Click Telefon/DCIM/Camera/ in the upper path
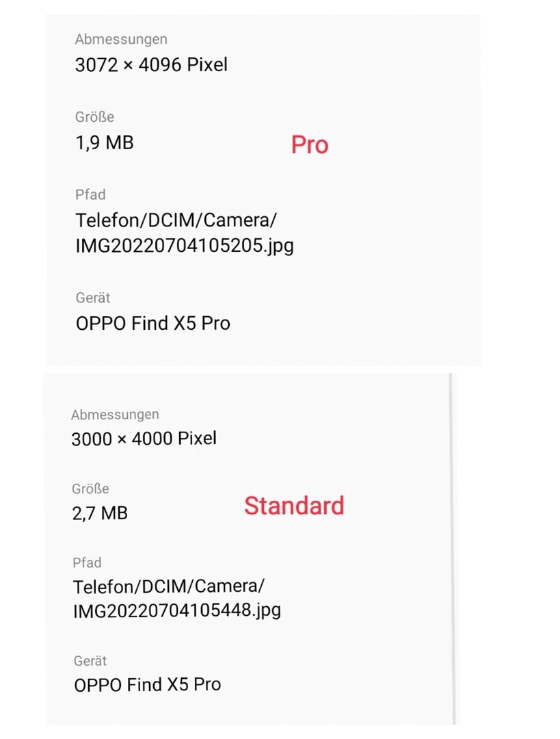 (176, 220)
